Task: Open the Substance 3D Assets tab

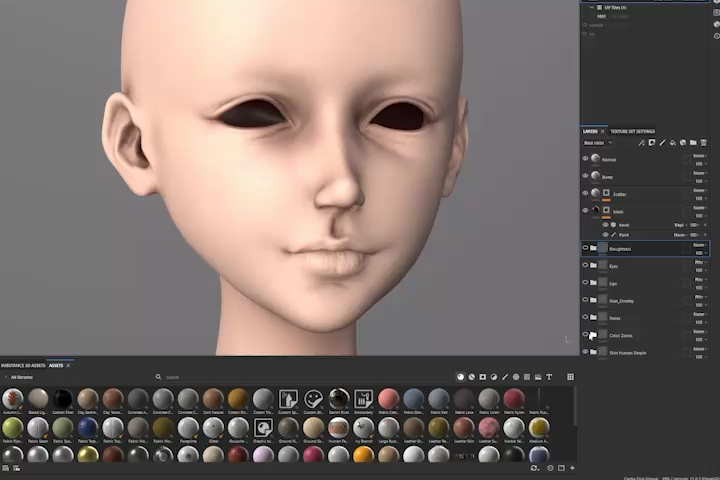Action: pos(23,366)
